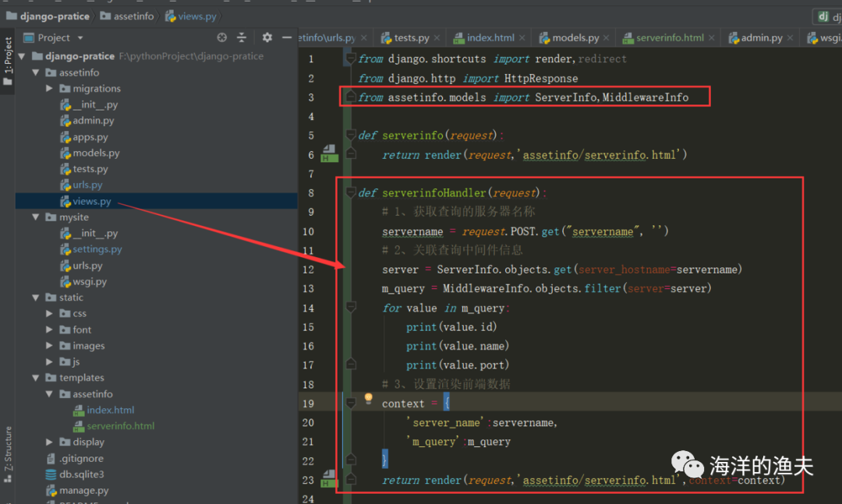842x504 pixels.
Task: Click the collapse all icon in Project panel
Action: pos(242,37)
